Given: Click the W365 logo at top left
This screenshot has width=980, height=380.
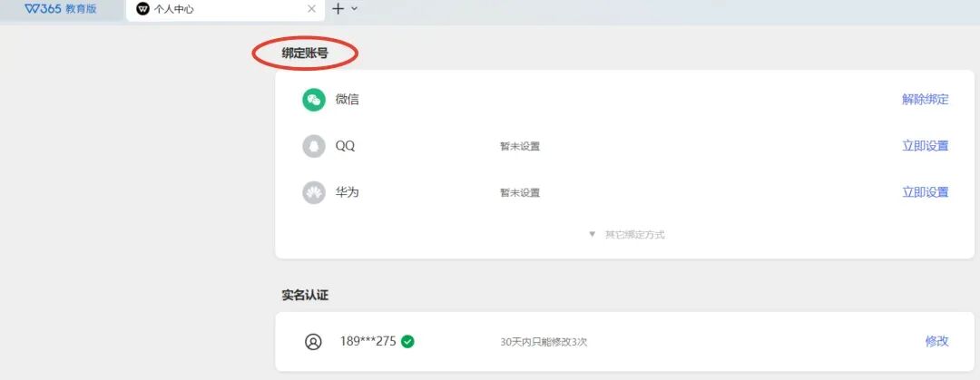Looking at the screenshot, I should pos(43,9).
